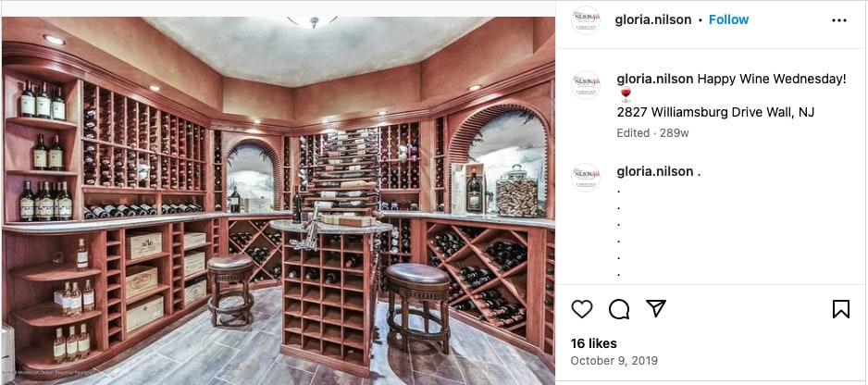This screenshot has width=868, height=385.
Task: Click the Edited label under the caption
Action: point(633,133)
